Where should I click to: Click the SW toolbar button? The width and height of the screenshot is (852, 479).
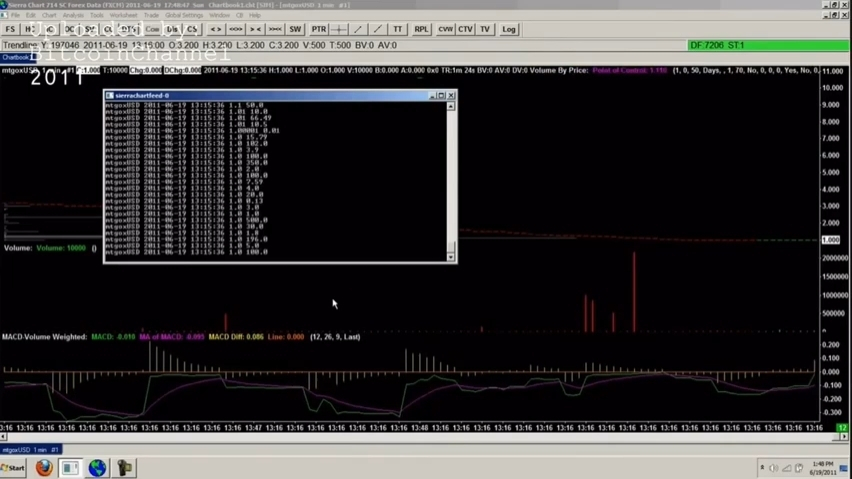click(x=295, y=29)
